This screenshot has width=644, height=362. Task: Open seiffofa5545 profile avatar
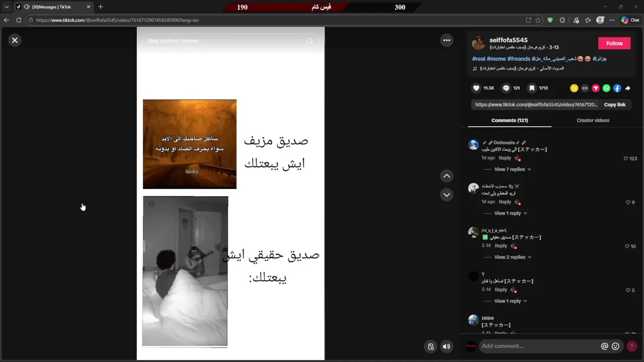(478, 43)
